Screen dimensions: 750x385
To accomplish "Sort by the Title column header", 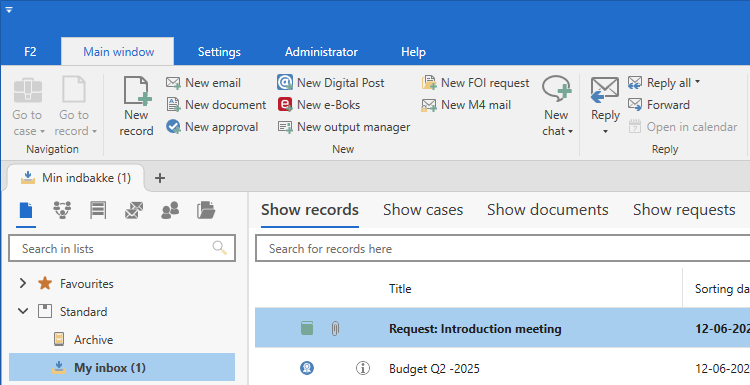I will [400, 288].
